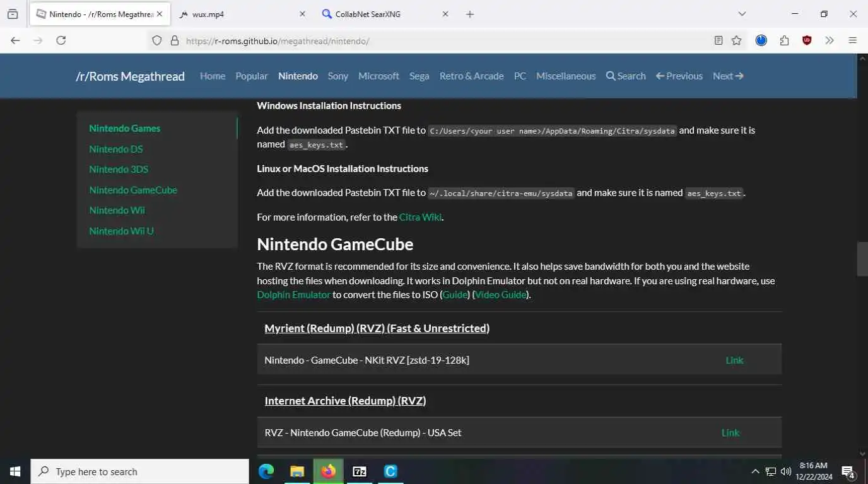Expand the list all tabs dropdown
The image size is (868, 484).
(x=742, y=14)
